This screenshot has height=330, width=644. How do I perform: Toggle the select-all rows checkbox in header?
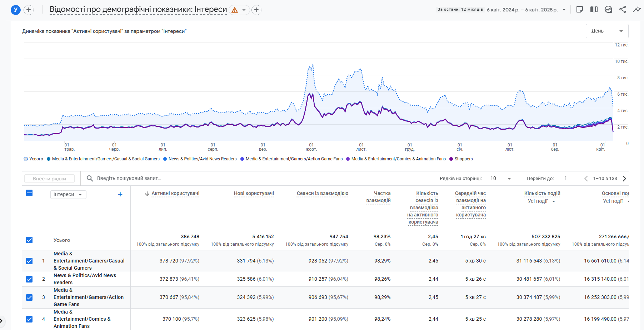pyautogui.click(x=29, y=193)
